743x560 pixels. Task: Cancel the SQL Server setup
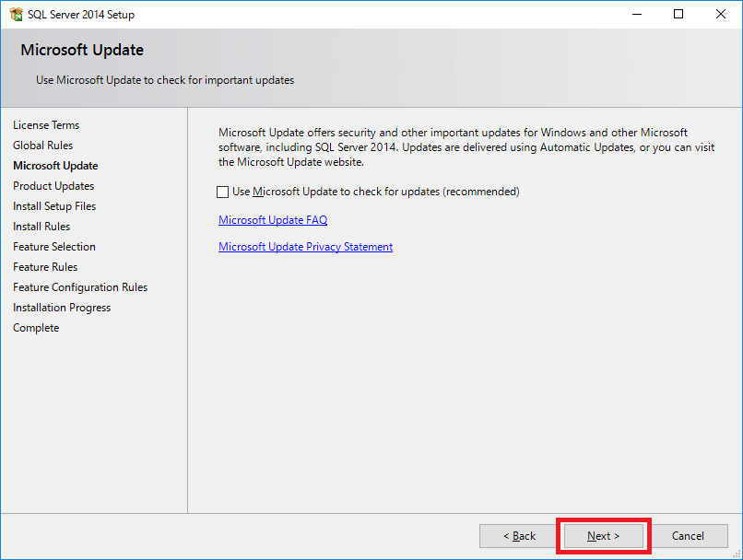click(688, 536)
